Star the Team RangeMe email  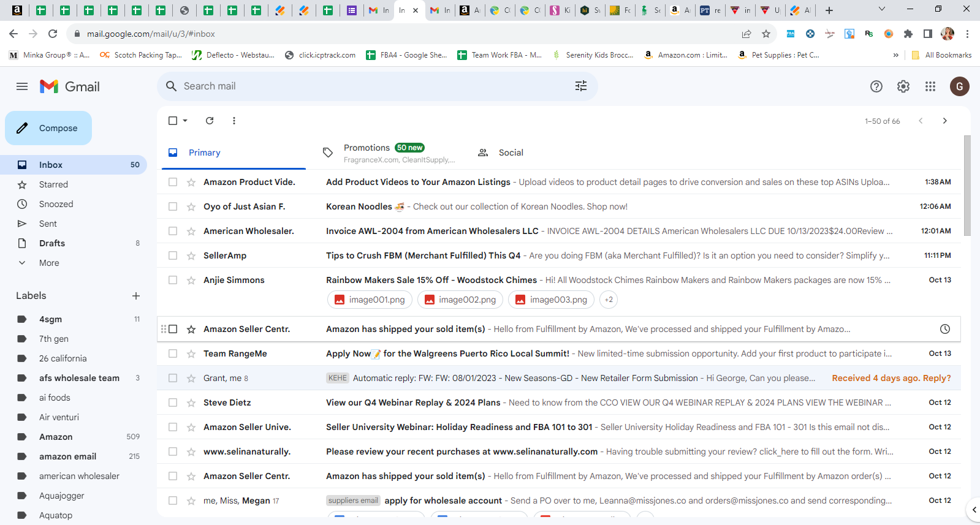[191, 353]
